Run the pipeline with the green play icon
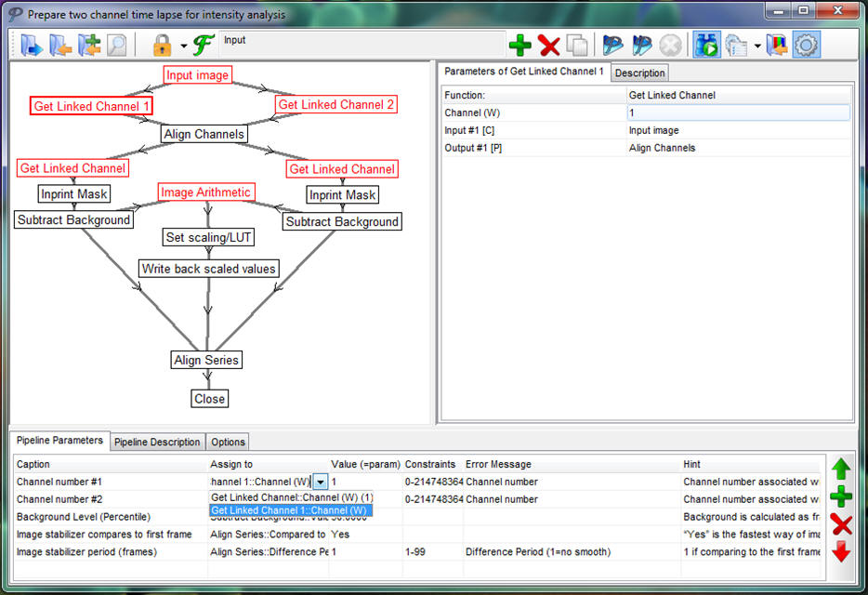868x595 pixels. tap(707, 46)
